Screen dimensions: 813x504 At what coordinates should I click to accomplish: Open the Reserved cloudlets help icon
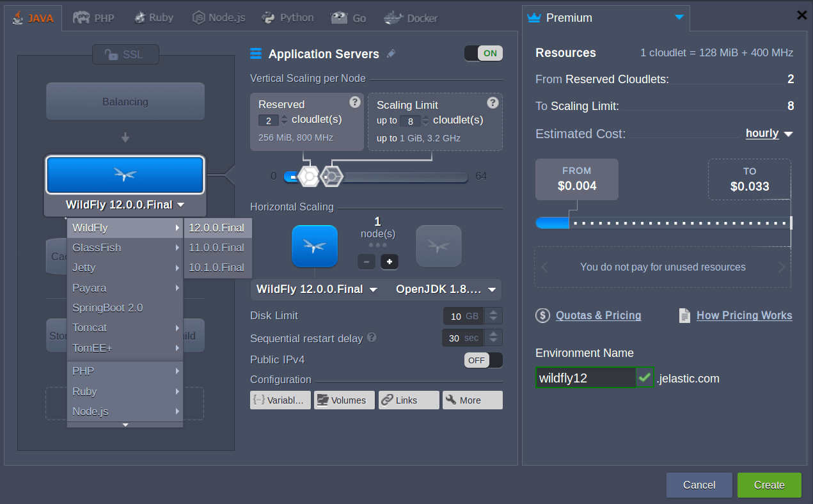click(x=354, y=102)
